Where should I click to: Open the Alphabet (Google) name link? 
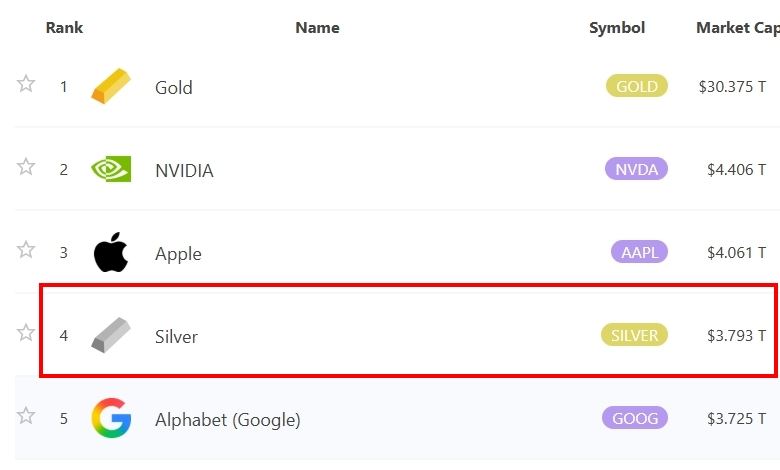(x=227, y=419)
